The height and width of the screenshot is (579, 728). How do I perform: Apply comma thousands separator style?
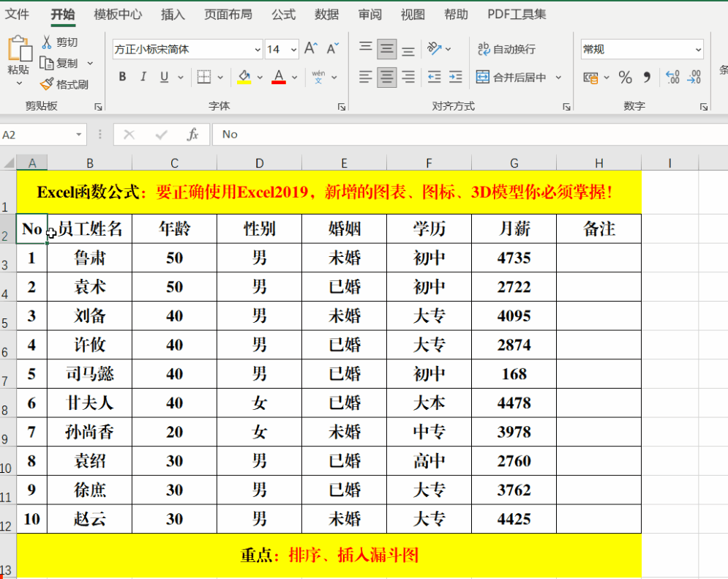(648, 77)
